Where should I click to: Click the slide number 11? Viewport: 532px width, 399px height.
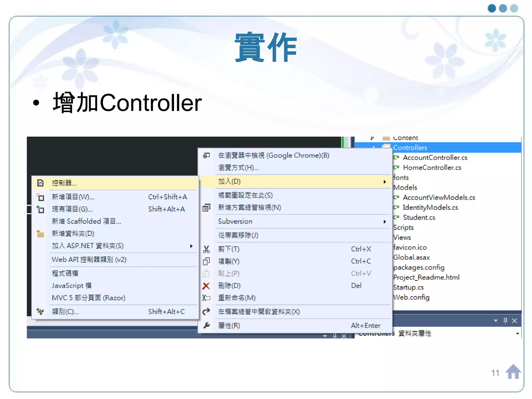(x=495, y=373)
